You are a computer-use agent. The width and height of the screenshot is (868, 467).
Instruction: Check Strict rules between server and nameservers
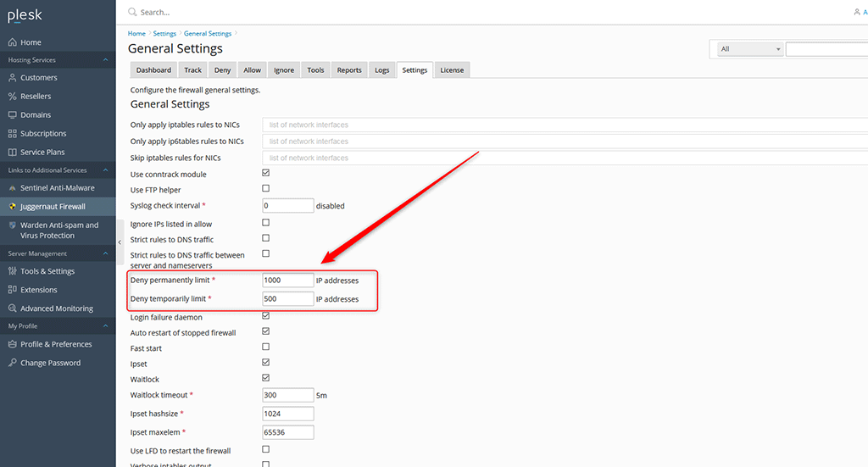265,253
